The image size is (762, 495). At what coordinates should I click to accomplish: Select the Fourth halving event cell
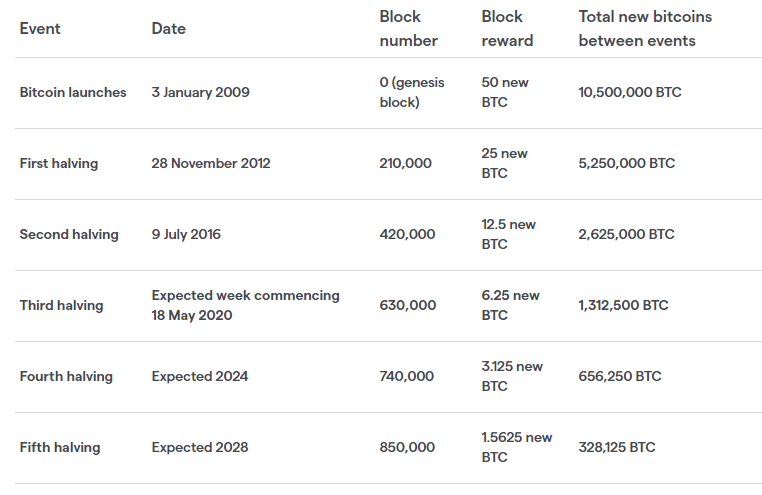[66, 376]
